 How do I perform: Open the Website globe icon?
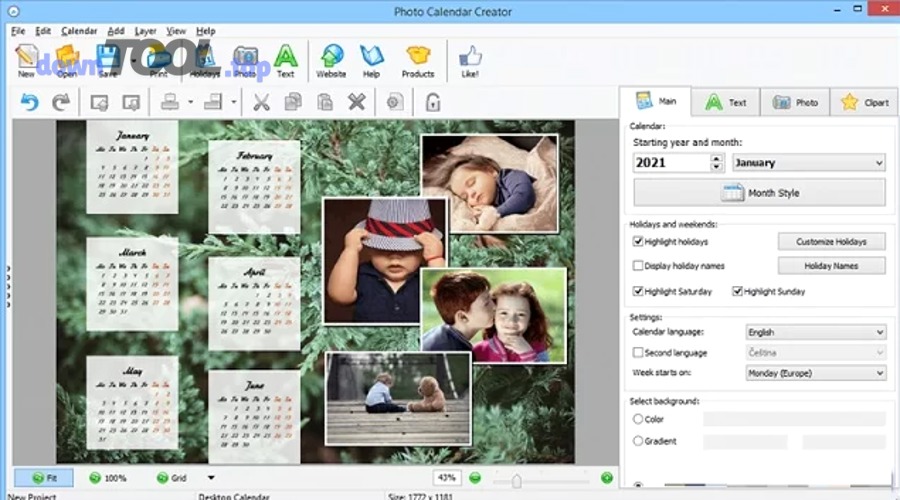pyautogui.click(x=331, y=60)
